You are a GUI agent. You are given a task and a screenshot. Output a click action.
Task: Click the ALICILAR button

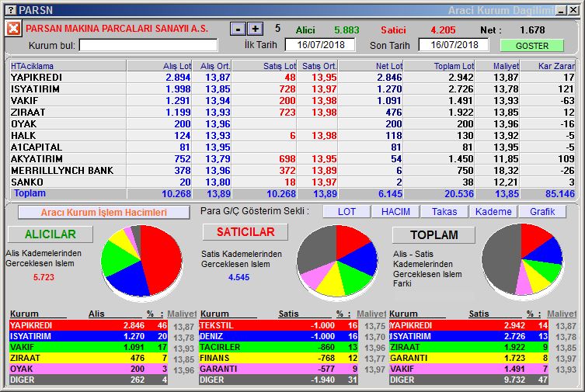click(50, 234)
